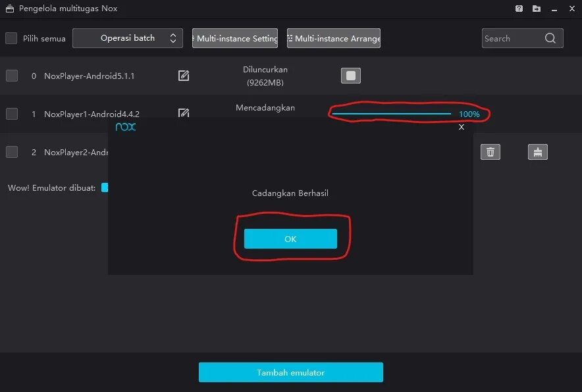Image resolution: width=582 pixels, height=392 pixels.
Task: Click NoxPlayer1-Android4.4.2 instance name
Action: click(92, 114)
